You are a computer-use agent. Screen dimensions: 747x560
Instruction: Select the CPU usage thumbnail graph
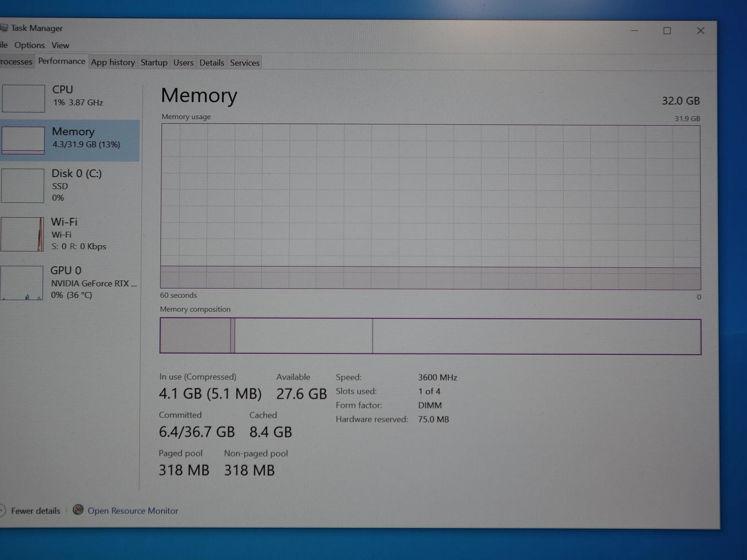point(23,98)
